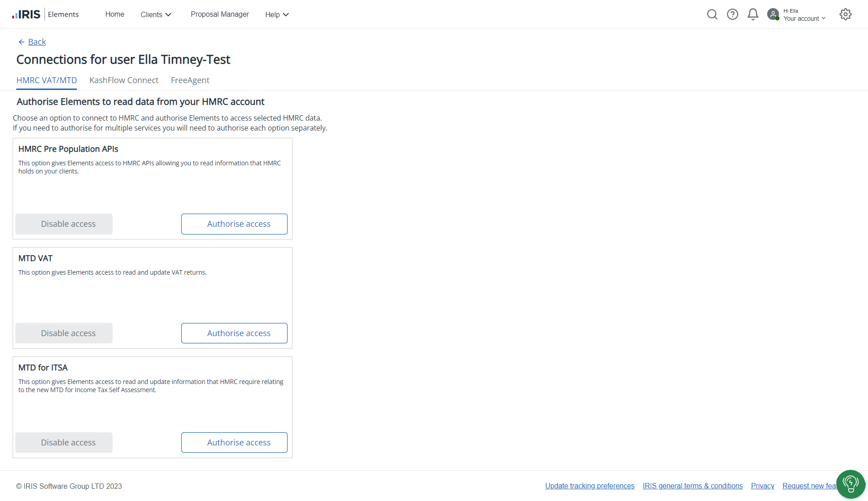Open the search magnifier icon
This screenshot has height=501, width=868.
pos(712,14)
